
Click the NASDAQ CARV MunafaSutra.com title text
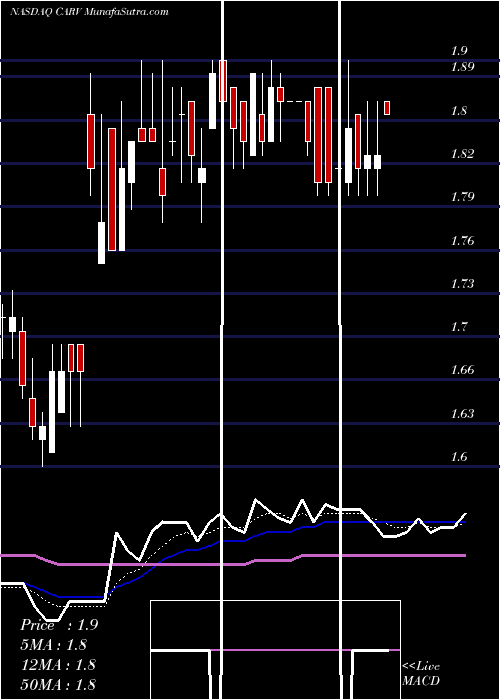pos(89,12)
